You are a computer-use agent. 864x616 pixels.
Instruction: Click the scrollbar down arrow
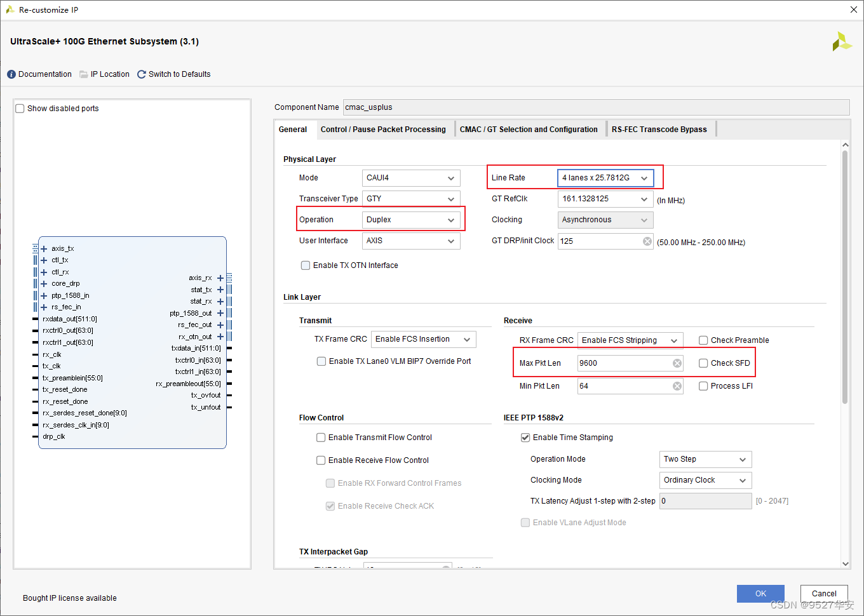click(845, 563)
